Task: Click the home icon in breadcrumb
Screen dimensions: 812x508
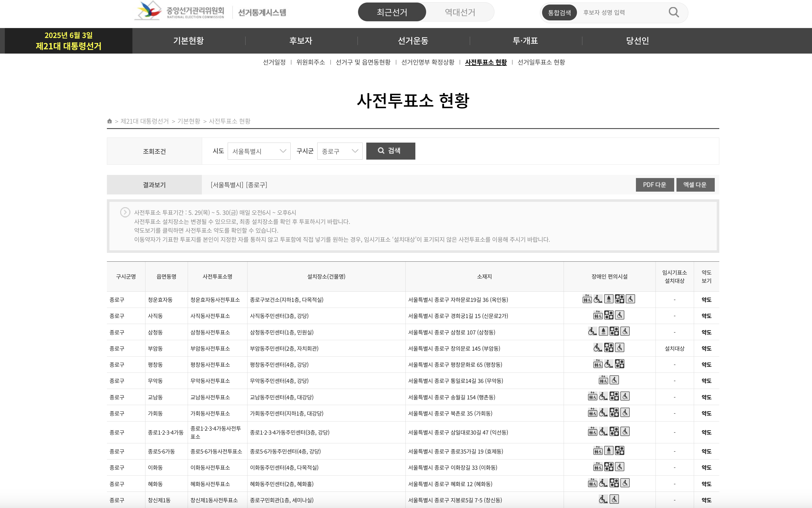Action: (109, 121)
